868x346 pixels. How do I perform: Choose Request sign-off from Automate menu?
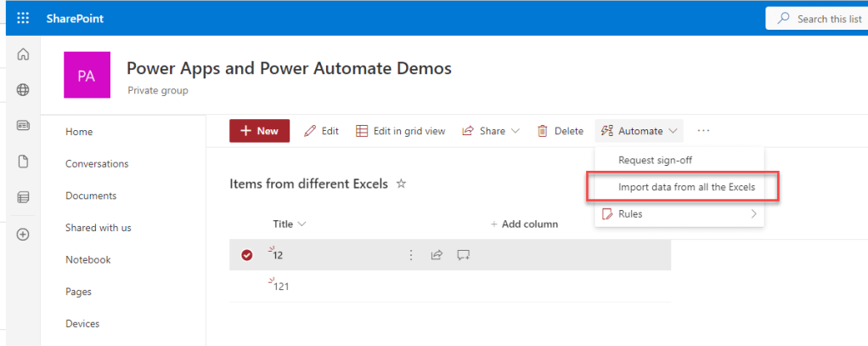[x=661, y=160]
